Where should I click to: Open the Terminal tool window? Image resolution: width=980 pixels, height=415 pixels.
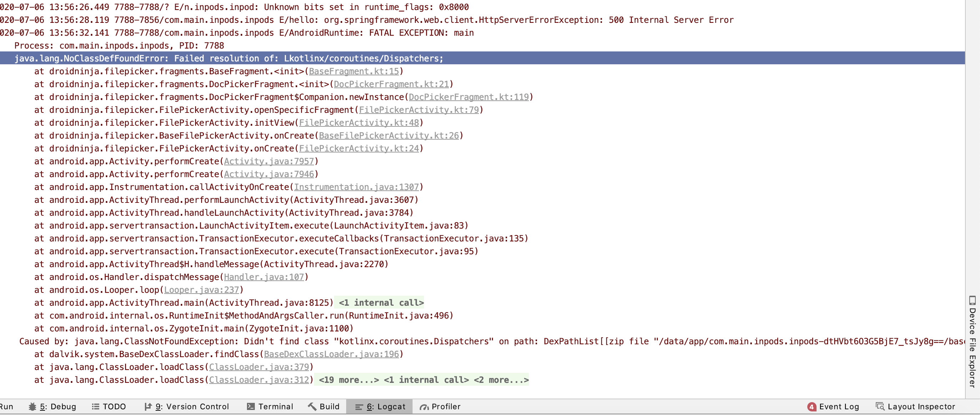(270, 406)
